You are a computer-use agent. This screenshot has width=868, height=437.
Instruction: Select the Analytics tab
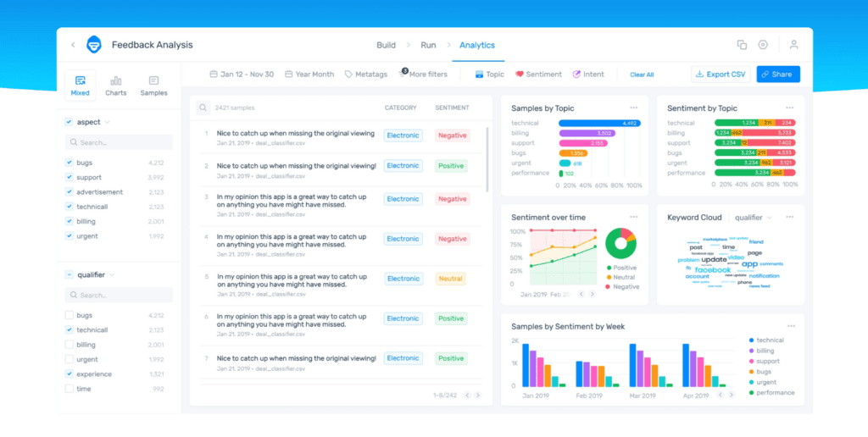click(x=477, y=46)
